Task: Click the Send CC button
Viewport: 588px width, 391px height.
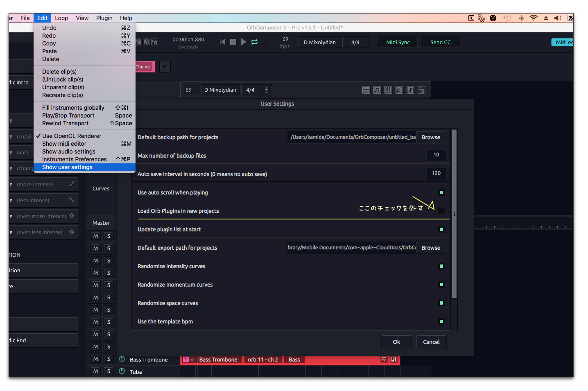Action: pyautogui.click(x=440, y=42)
